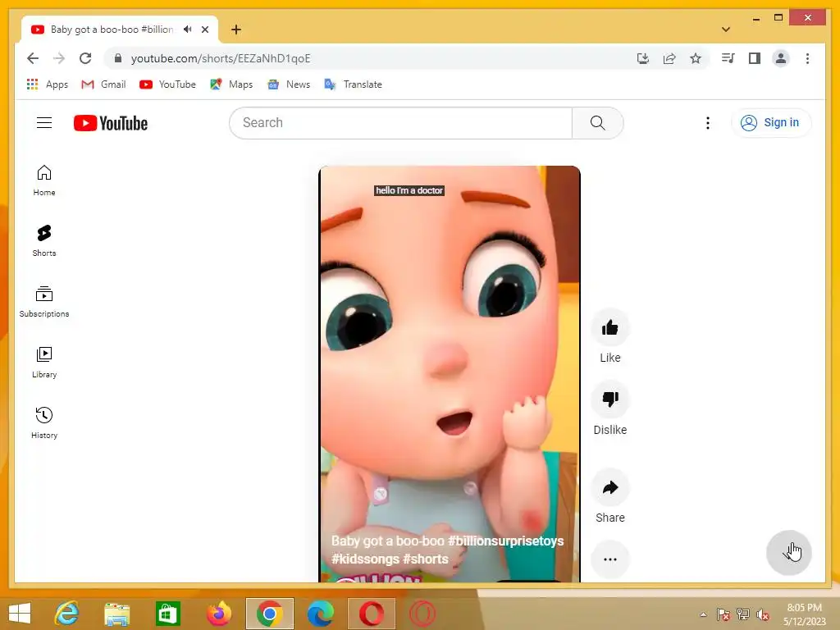Open the Windows Start button

[x=20, y=614]
